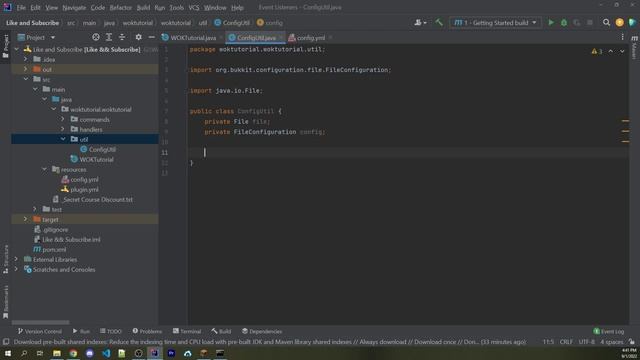Open Search Everywhere magnifier icon
This screenshot has width=640, height=360.
coord(607,23)
